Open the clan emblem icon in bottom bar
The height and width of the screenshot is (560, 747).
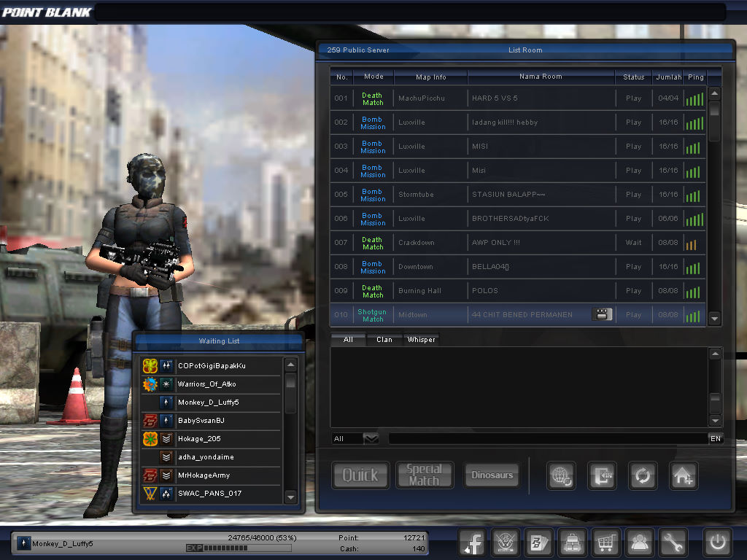(505, 542)
